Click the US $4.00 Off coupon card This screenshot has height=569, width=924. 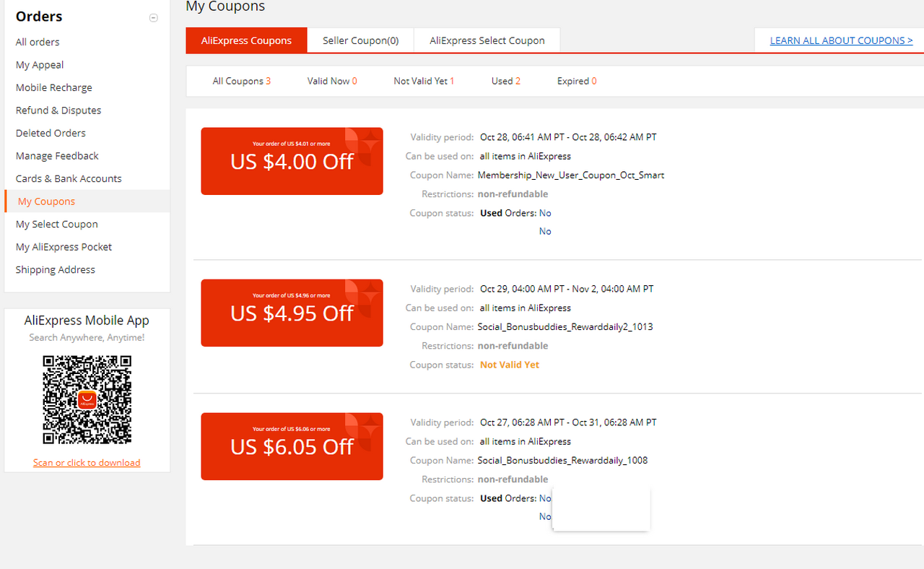pos(292,161)
